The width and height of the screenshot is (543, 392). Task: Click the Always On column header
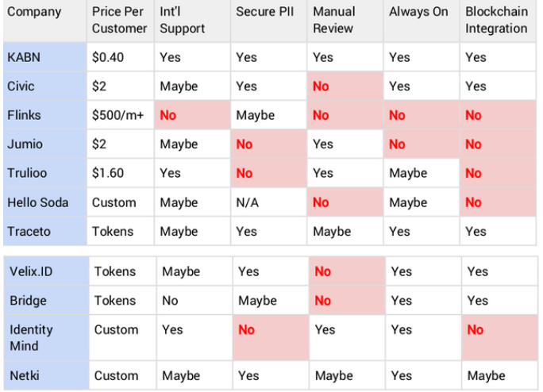(422, 21)
